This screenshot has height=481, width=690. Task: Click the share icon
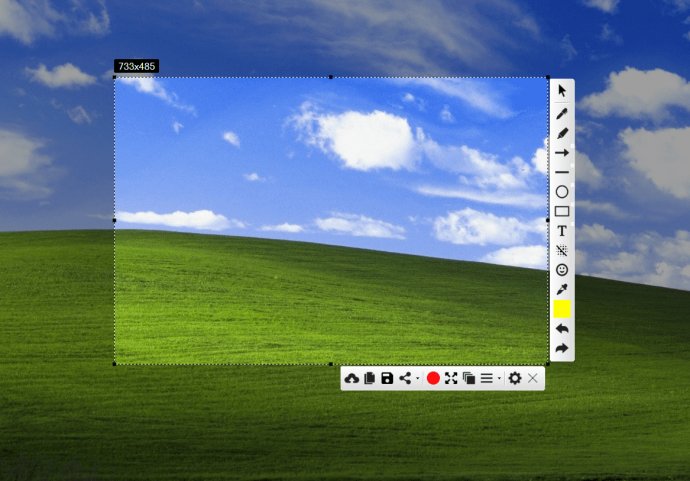(405, 378)
